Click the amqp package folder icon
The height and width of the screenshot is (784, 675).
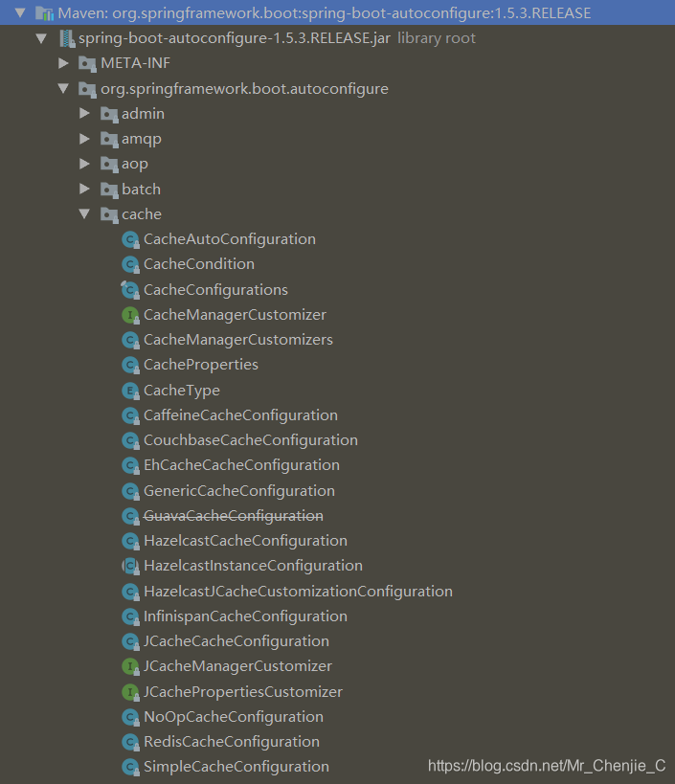pyautogui.click(x=109, y=140)
